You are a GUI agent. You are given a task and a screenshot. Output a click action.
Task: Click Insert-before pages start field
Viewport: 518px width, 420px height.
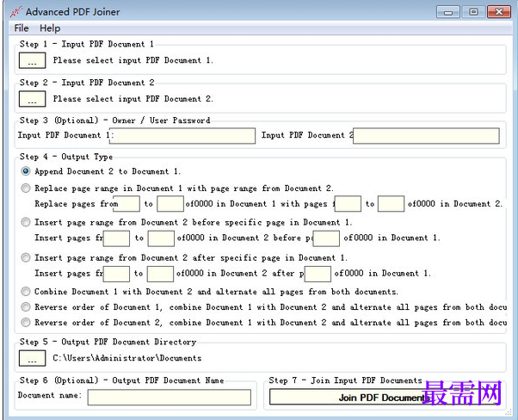coord(116,238)
